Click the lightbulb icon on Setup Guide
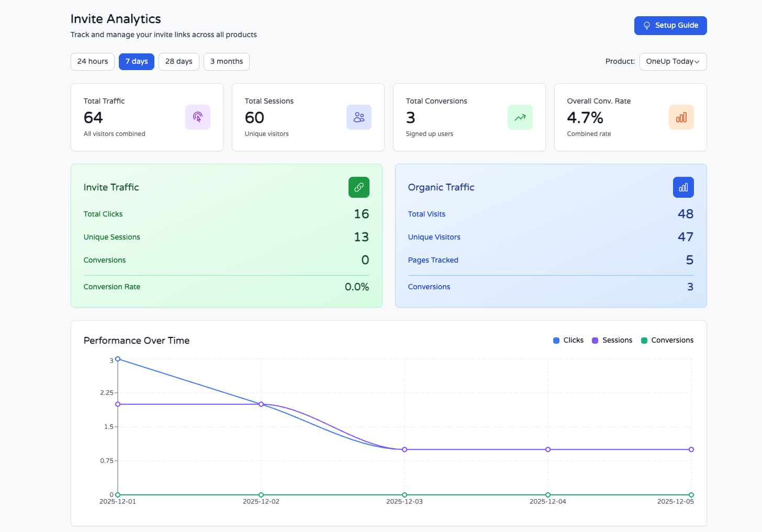The image size is (762, 532). click(x=647, y=26)
